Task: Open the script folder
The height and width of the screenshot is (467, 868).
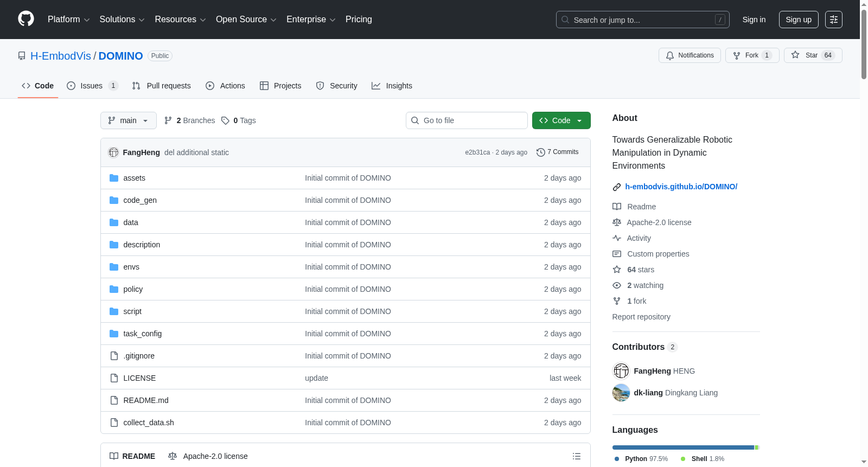Action: 132,311
